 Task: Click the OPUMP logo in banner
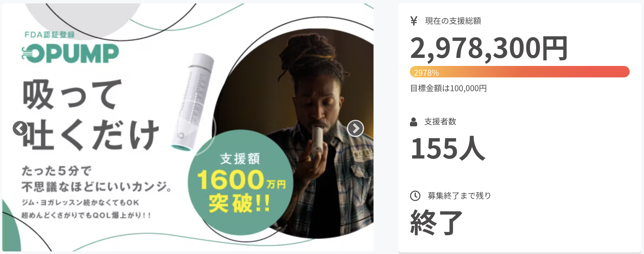(x=70, y=53)
